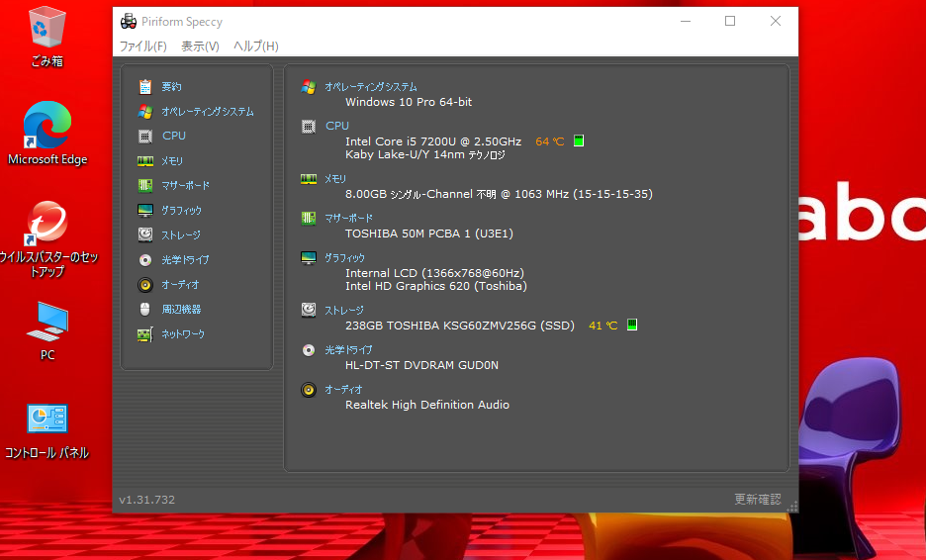Open the ファイル(F) menu
Image resolution: width=926 pixels, height=560 pixels.
pyautogui.click(x=142, y=47)
